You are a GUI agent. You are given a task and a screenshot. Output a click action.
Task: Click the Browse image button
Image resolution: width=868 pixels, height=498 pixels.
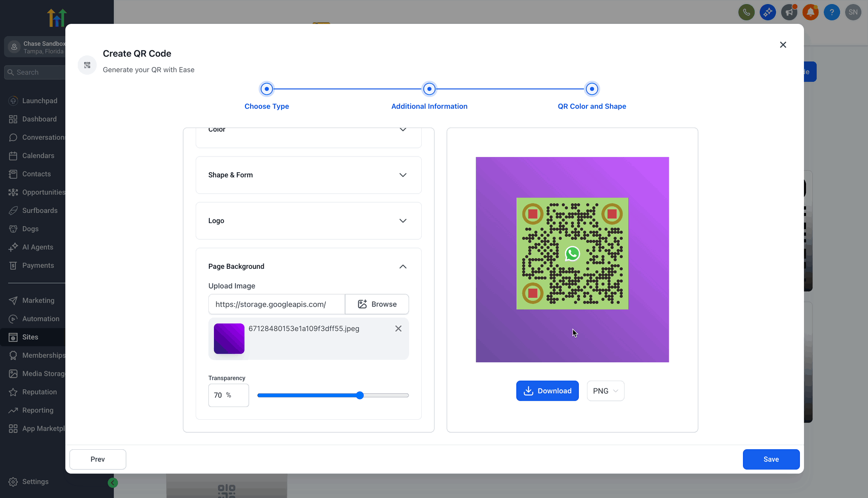click(377, 304)
